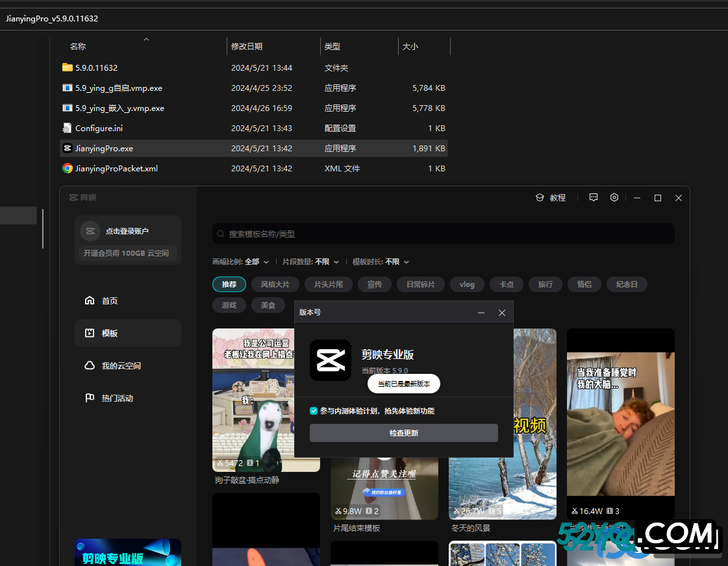
Task: Click the feedback message icon in title bar
Action: (x=593, y=198)
